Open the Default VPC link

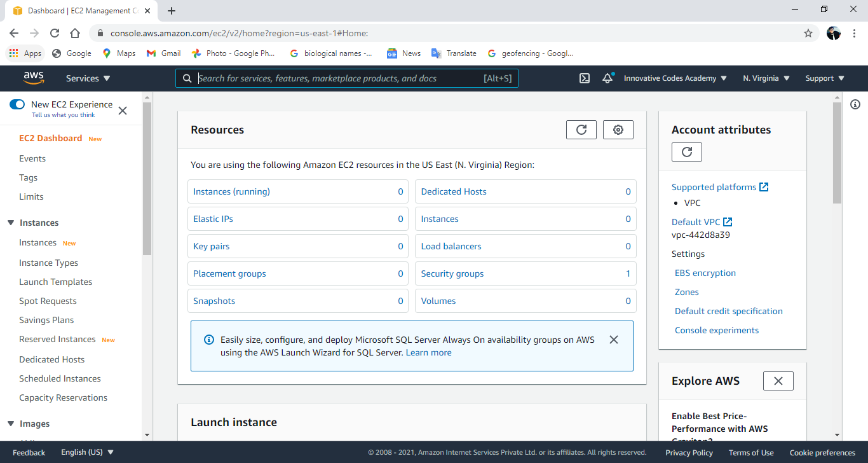[x=696, y=221]
